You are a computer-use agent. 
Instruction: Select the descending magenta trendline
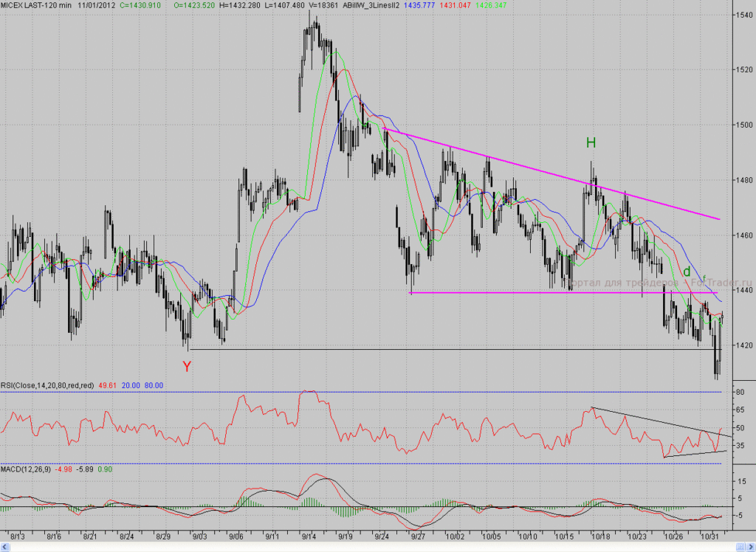[x=551, y=174]
